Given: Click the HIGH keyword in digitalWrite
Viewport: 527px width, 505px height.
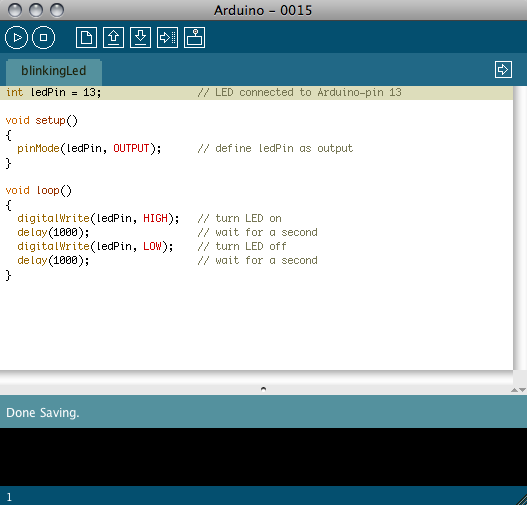Looking at the screenshot, I should point(155,218).
